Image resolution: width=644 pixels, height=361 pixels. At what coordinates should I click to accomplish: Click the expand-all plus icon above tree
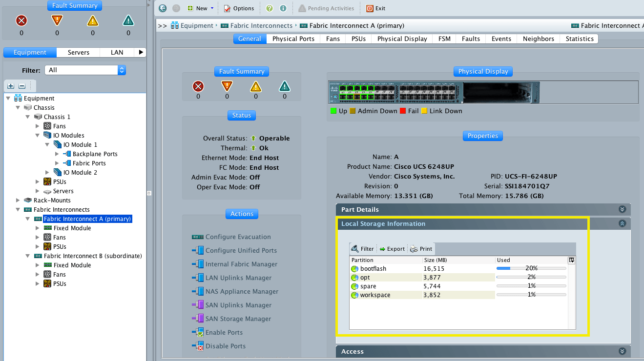[x=11, y=86]
